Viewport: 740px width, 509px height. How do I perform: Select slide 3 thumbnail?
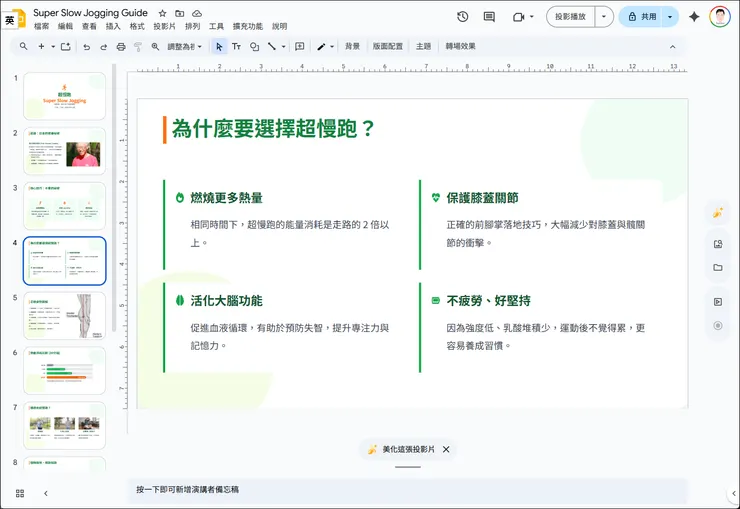pos(65,206)
